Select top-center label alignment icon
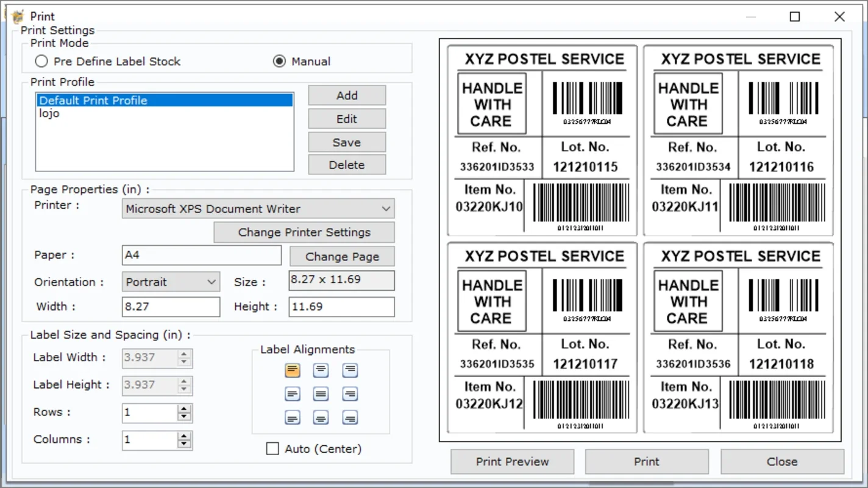This screenshot has width=868, height=488. tap(321, 370)
